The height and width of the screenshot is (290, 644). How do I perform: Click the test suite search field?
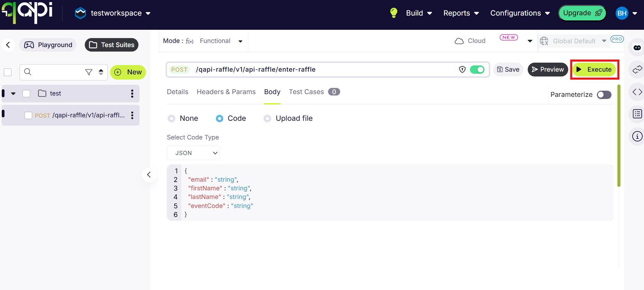[55, 72]
